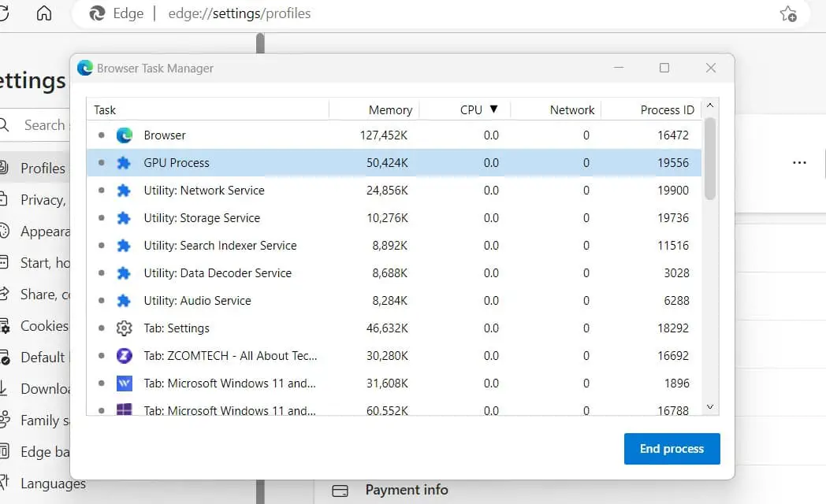Viewport: 826px width, 504px height.
Task: Click the Edge browser icon in Browser row
Action: coord(124,135)
